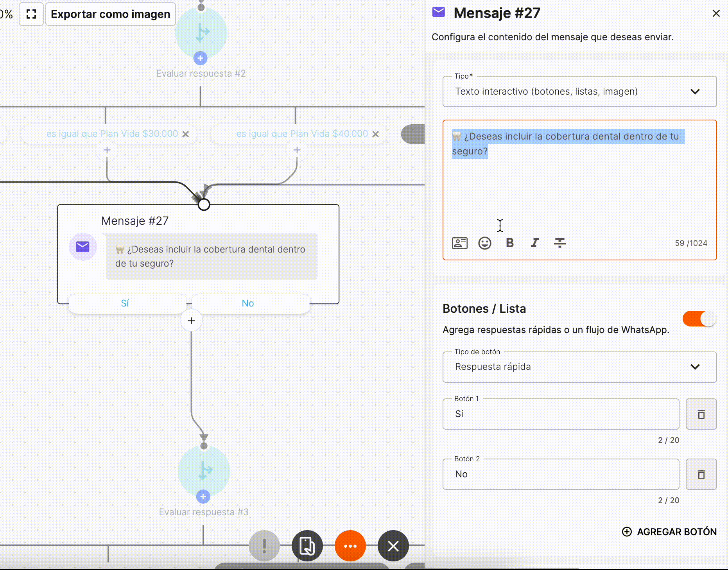Open the Tipo message type dropdown
The width and height of the screenshot is (728, 570).
click(x=579, y=91)
